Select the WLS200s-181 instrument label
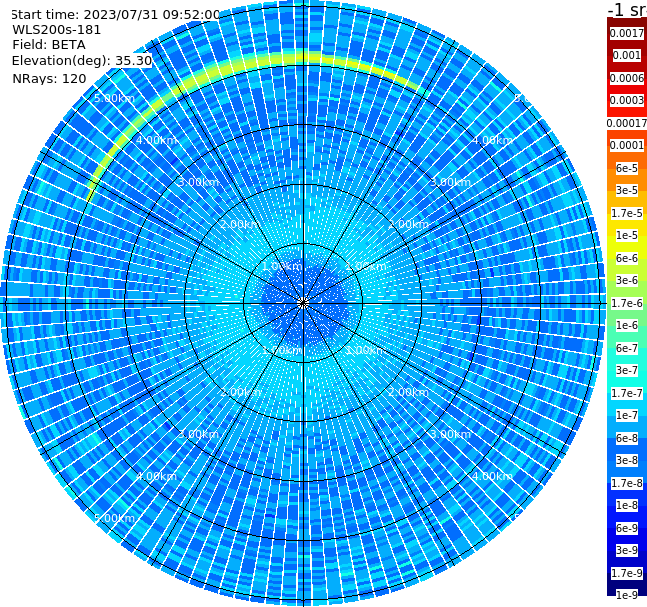This screenshot has width=647, height=607. click(57, 30)
